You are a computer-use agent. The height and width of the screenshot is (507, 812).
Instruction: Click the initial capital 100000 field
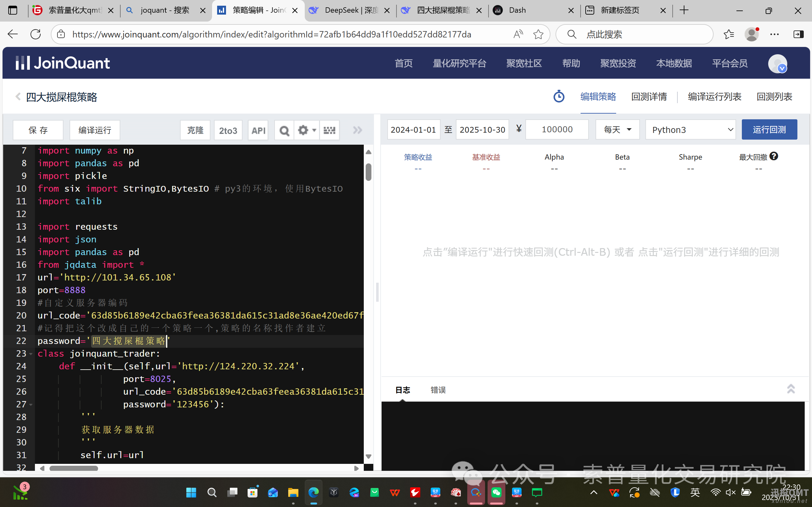coord(557,129)
